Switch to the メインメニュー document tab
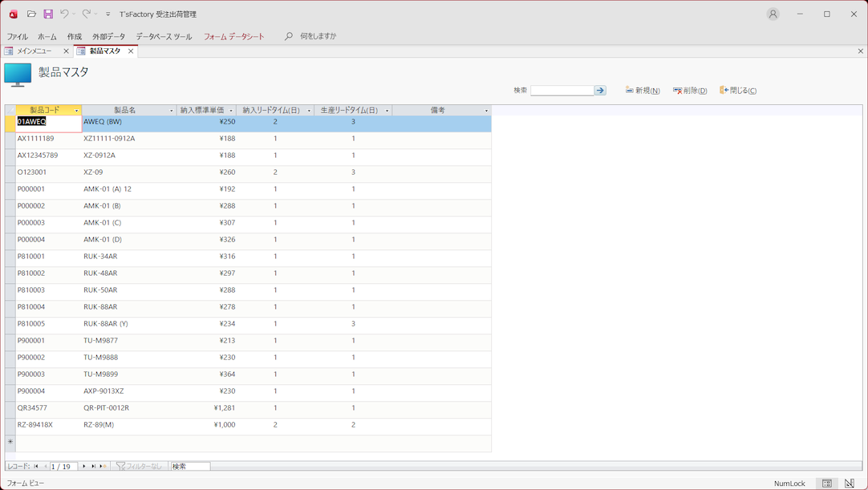This screenshot has width=868, height=490. click(x=34, y=51)
